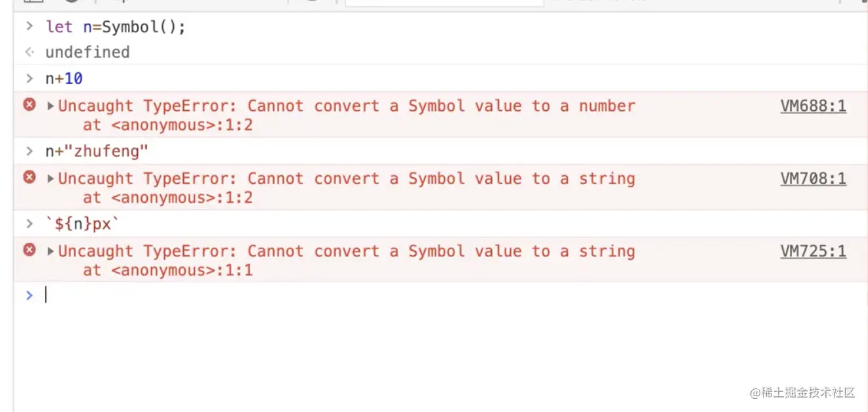Image resolution: width=868 pixels, height=412 pixels.
Task: Click the input chevron beside n+"zhufeng"
Action: pos(29,152)
